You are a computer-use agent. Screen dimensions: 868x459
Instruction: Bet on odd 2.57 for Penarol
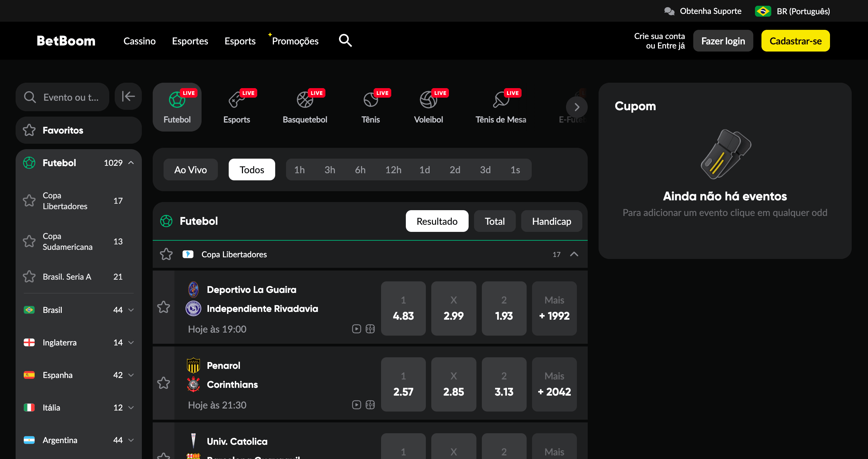[403, 384]
